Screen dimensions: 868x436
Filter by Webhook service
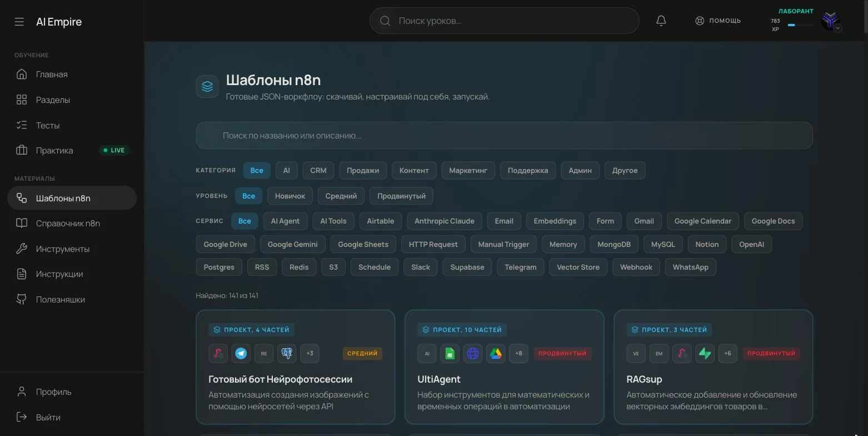click(x=636, y=267)
